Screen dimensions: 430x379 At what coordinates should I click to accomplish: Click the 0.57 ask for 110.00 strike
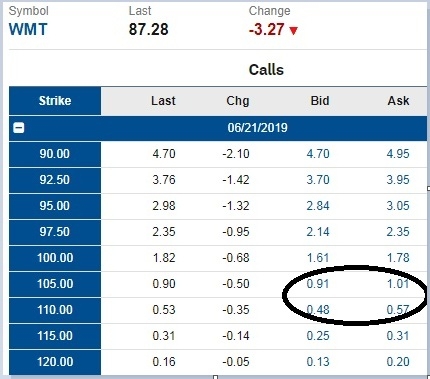[398, 310]
